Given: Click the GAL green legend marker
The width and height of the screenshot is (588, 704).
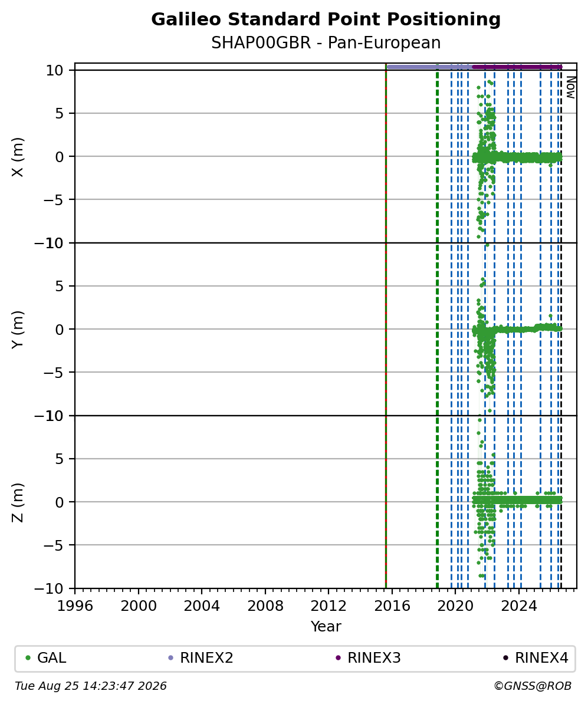Looking at the screenshot, I should 28,658.
